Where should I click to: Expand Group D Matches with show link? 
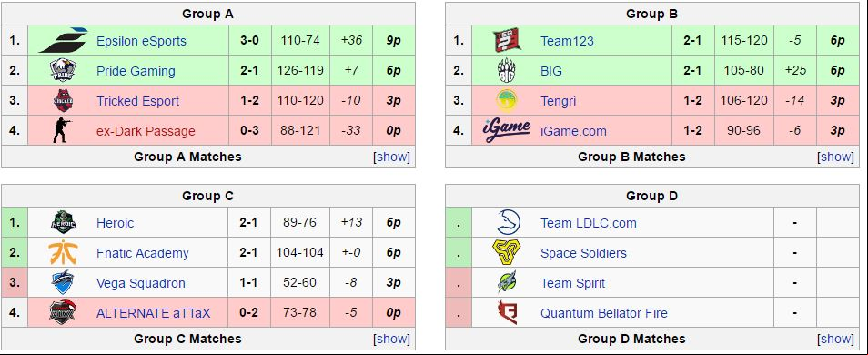836,339
